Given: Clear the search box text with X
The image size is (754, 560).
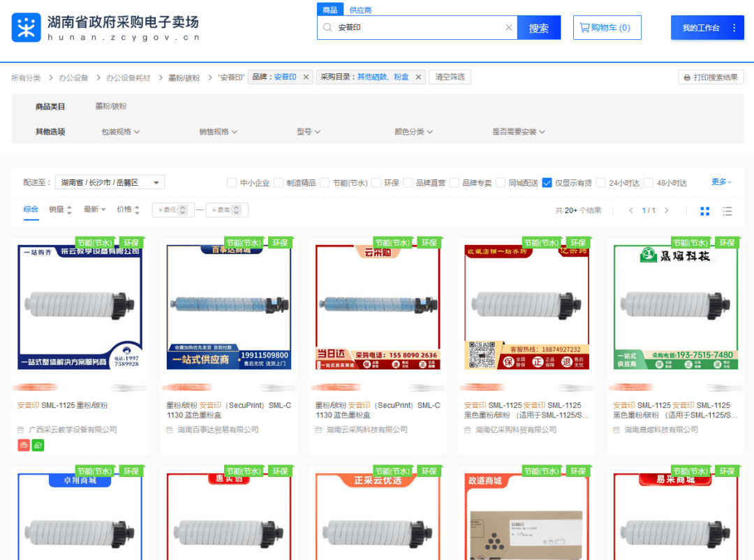Looking at the screenshot, I should [x=509, y=28].
